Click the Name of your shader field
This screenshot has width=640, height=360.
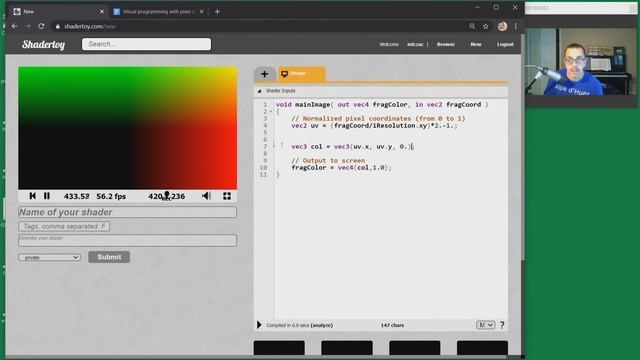[127, 212]
